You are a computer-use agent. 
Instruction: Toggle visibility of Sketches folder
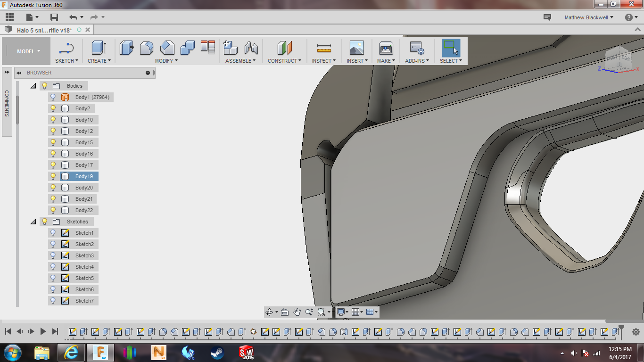tap(45, 222)
